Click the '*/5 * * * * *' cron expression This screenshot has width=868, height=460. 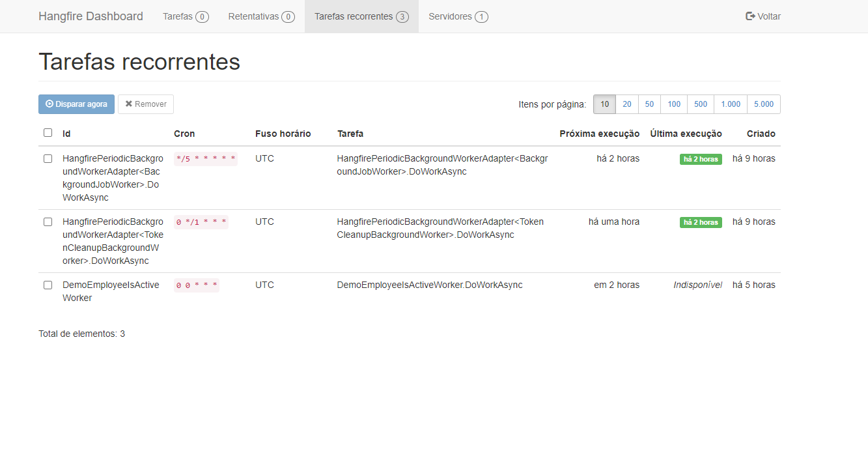coord(206,159)
